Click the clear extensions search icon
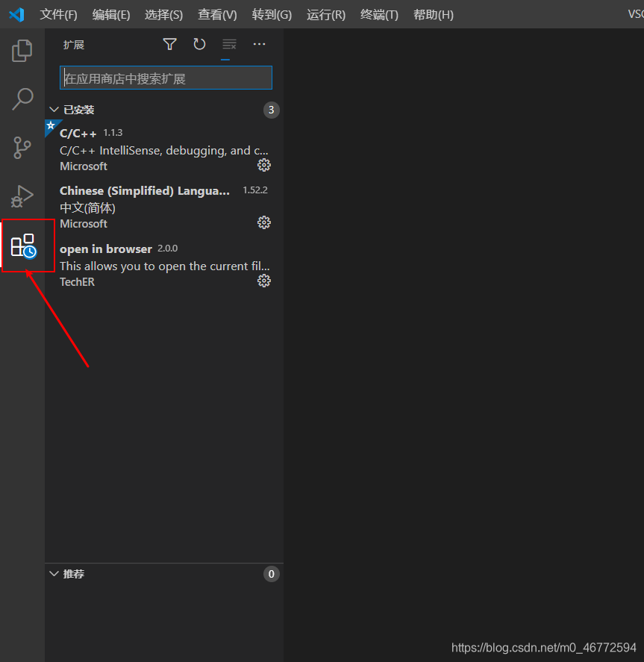 click(x=229, y=44)
